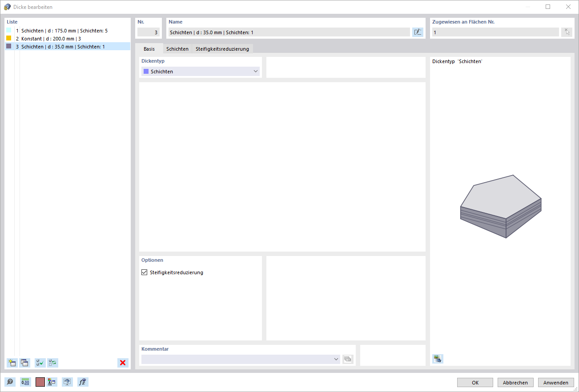The image size is (579, 392).
Task: Confirm with the OK button
Action: [475, 382]
